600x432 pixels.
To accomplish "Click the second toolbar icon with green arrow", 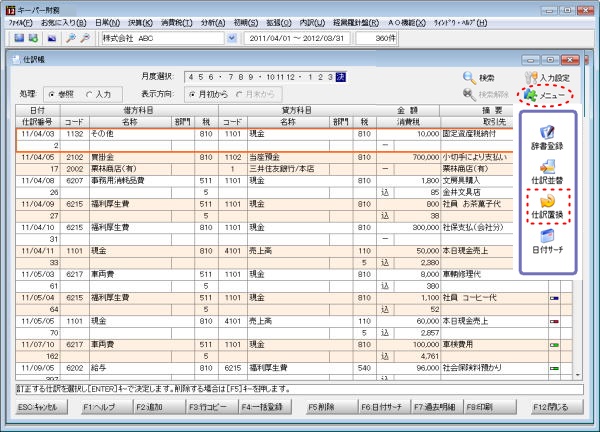I will (x=33, y=38).
